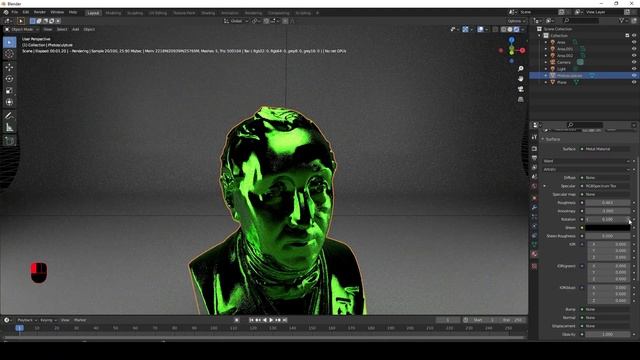Select the Move tool
This screenshot has width=640, height=360.
[9, 67]
